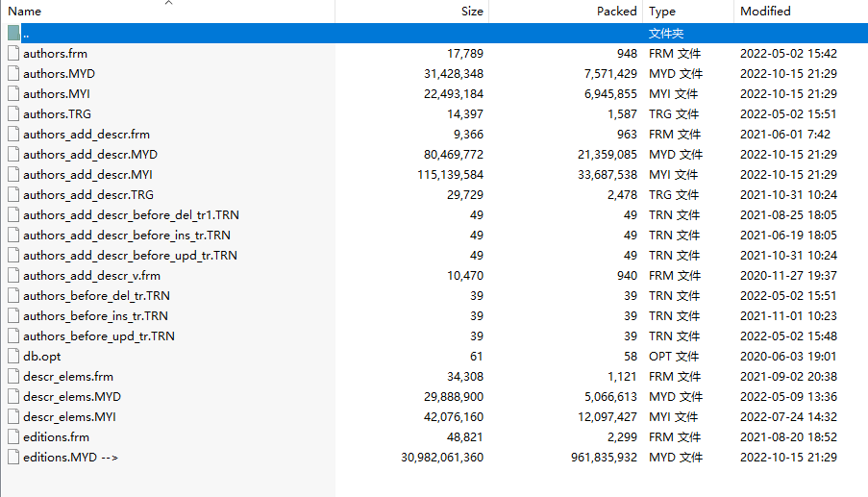The image size is (868, 497).
Task: Open the '..' parent directory row
Action: (434, 34)
